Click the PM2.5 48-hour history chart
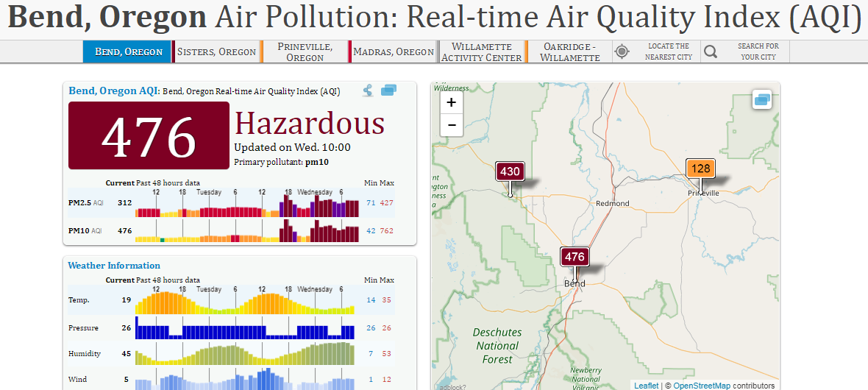 click(x=247, y=203)
